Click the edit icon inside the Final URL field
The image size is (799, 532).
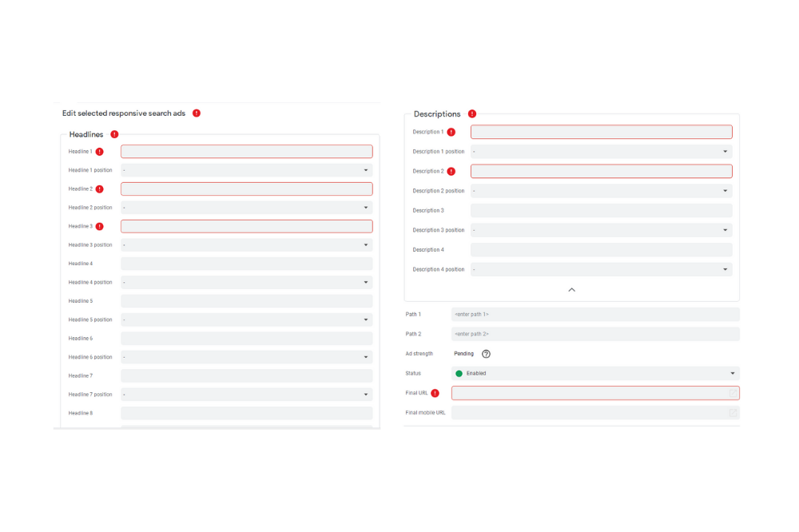pos(733,393)
